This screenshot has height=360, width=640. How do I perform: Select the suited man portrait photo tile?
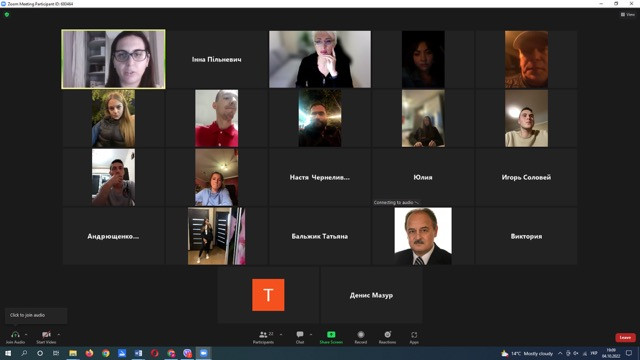(x=423, y=236)
